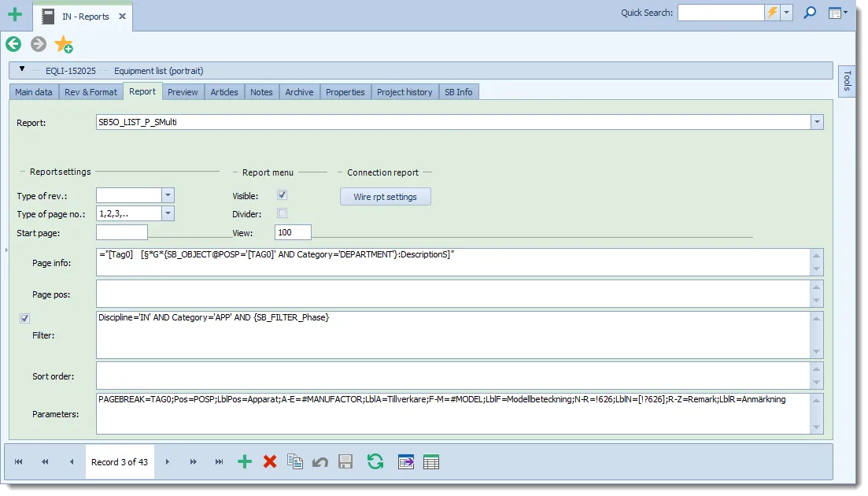
Task: Open the SB Info tab
Action: coord(458,92)
